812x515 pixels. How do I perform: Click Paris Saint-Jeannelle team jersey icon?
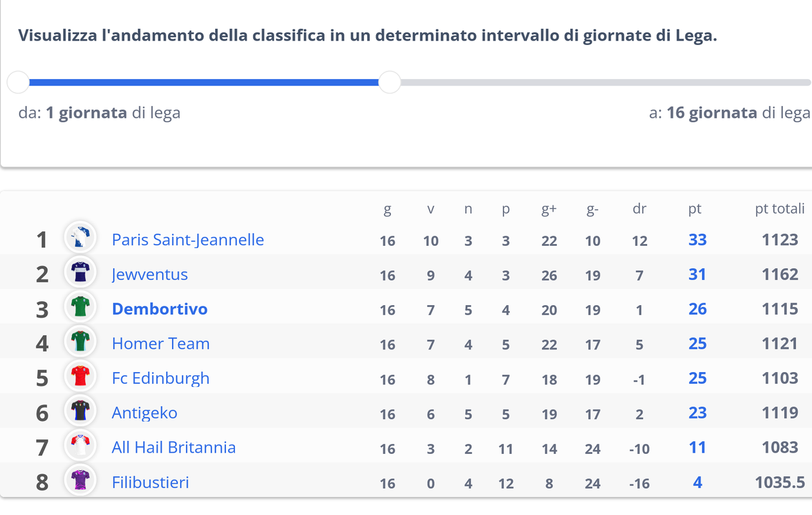(80, 239)
